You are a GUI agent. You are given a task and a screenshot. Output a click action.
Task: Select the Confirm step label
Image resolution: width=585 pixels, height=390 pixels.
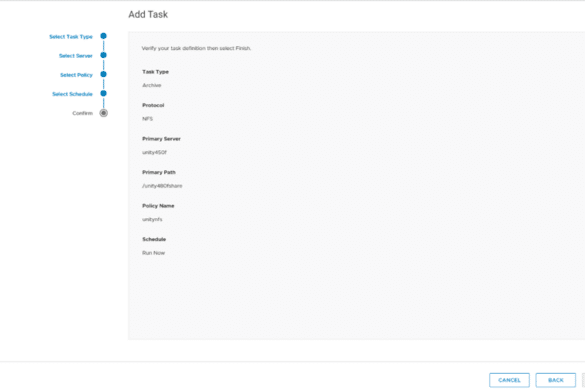pyautogui.click(x=82, y=113)
